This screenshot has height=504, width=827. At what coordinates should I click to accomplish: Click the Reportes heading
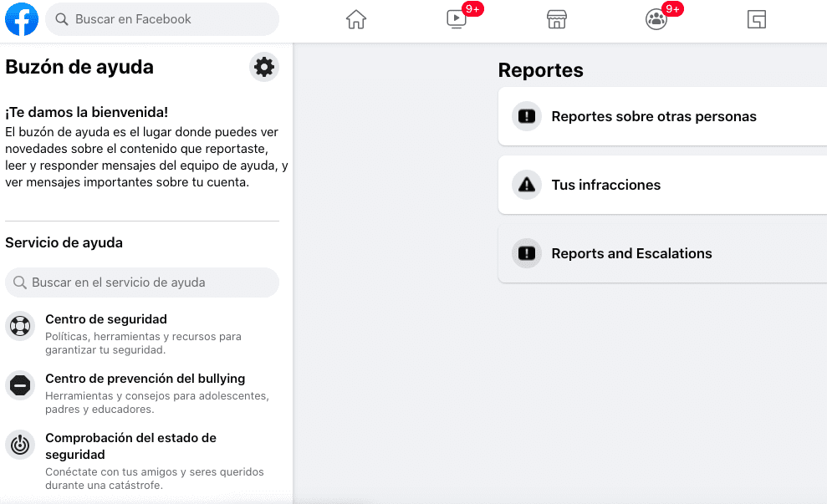click(541, 70)
